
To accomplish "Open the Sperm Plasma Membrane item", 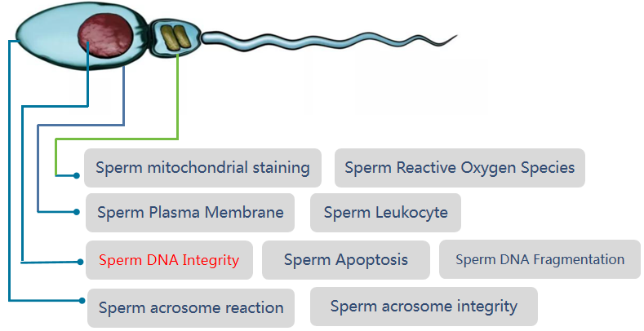I will 190,213.
